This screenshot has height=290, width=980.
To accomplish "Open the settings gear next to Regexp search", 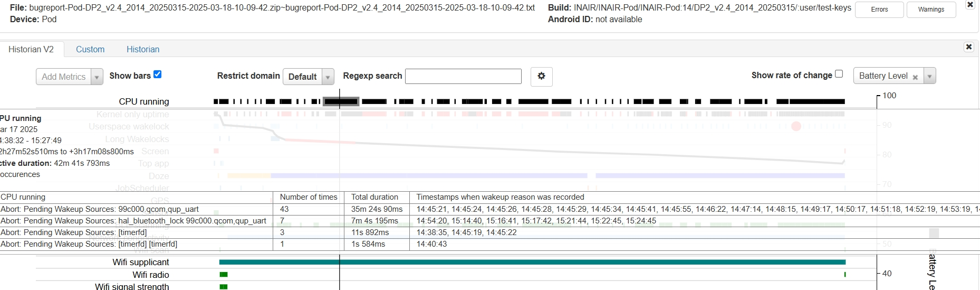I will point(541,76).
